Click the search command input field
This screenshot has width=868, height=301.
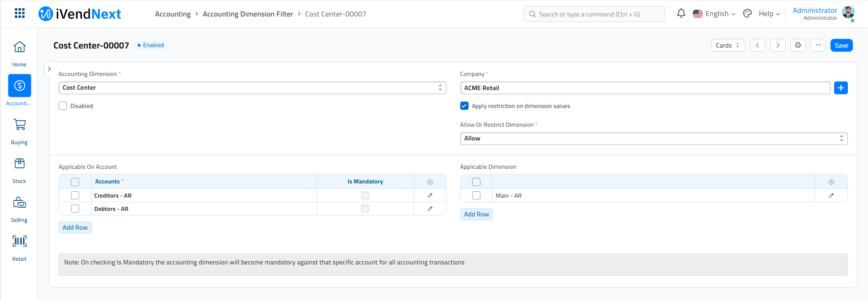[x=594, y=14]
